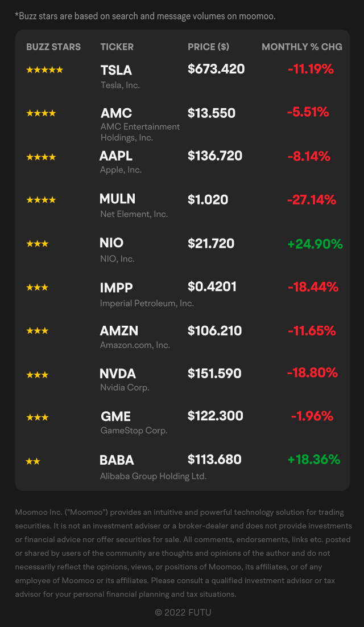This screenshot has height=627, width=364.
Task: Click the © 2022 FUTU footer text
Action: click(183, 612)
